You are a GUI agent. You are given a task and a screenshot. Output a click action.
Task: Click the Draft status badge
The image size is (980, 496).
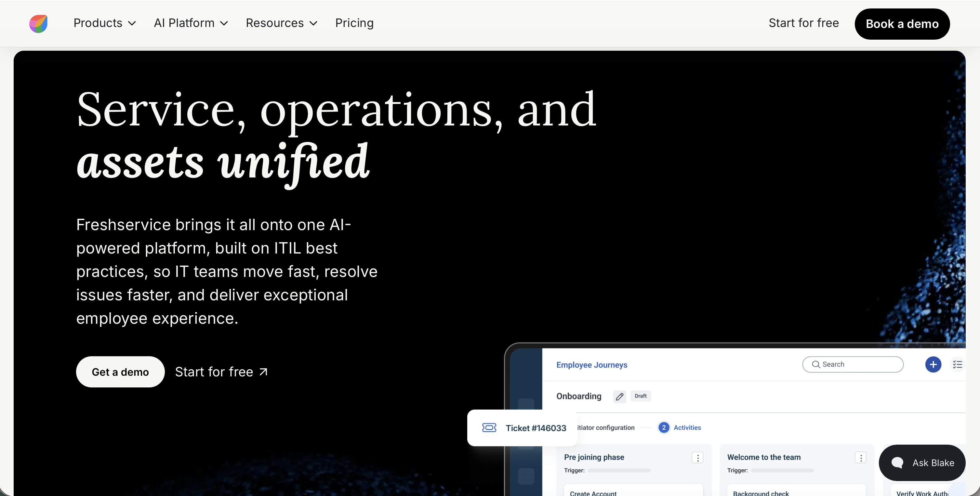[x=641, y=396]
